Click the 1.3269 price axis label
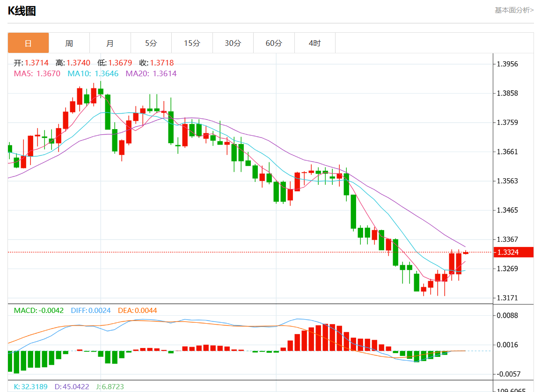The height and width of the screenshot is (392, 541). pos(507,269)
